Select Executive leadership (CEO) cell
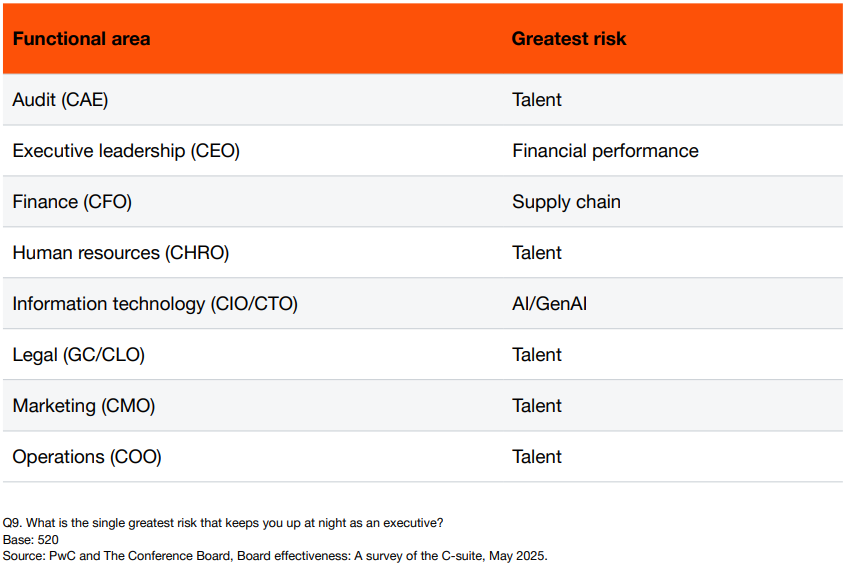The height and width of the screenshot is (563, 844). pos(126,151)
